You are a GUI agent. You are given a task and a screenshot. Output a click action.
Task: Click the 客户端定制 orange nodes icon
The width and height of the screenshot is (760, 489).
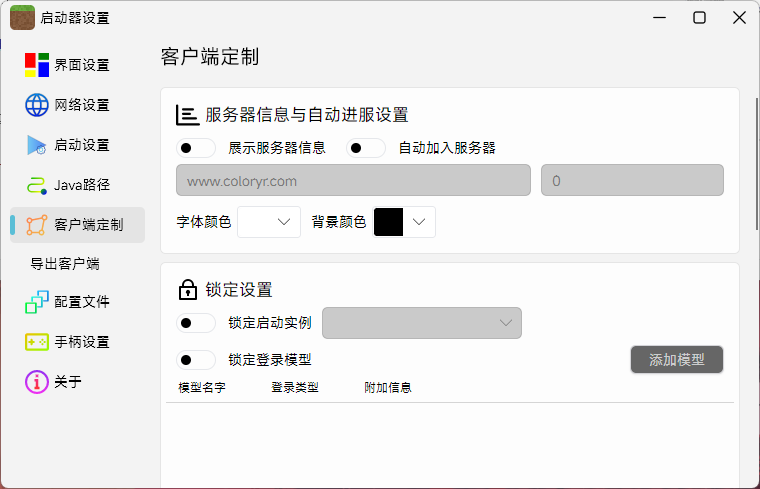click(37, 225)
